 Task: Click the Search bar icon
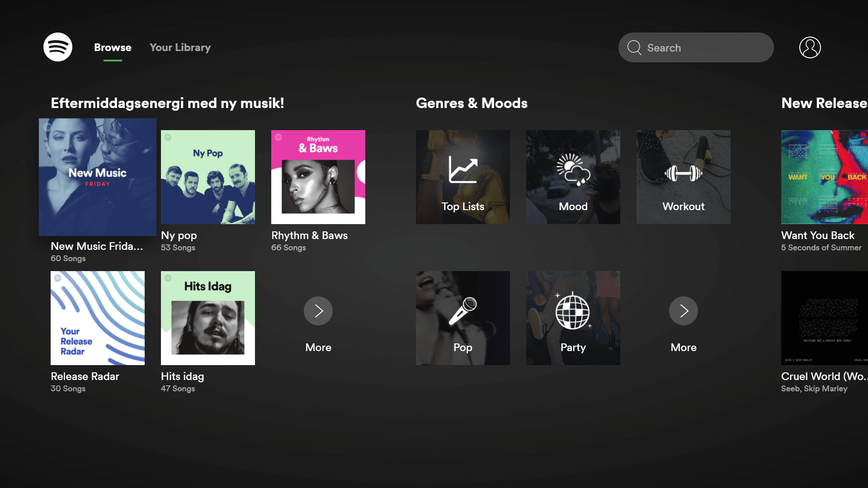point(635,47)
